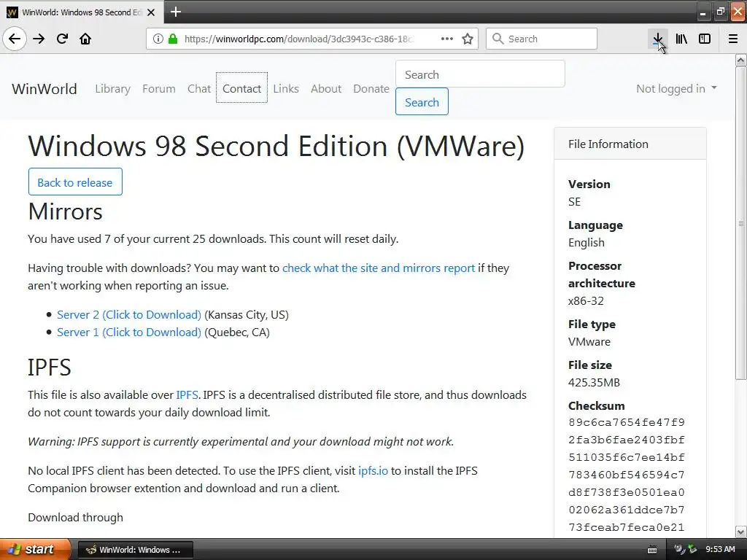747x560 pixels.
Task: Open the Contact nav item
Action: 241,88
